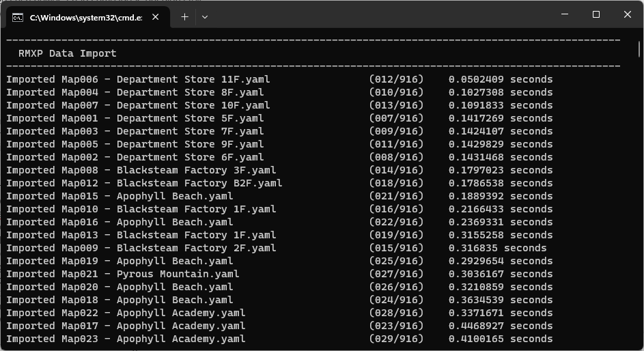Close the cmd.exe tab

tap(156, 17)
